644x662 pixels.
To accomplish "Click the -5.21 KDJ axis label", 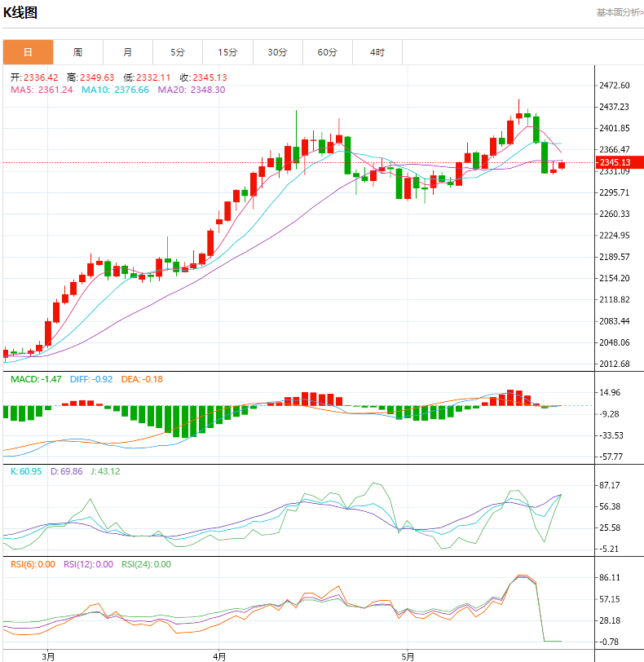I will (x=610, y=549).
